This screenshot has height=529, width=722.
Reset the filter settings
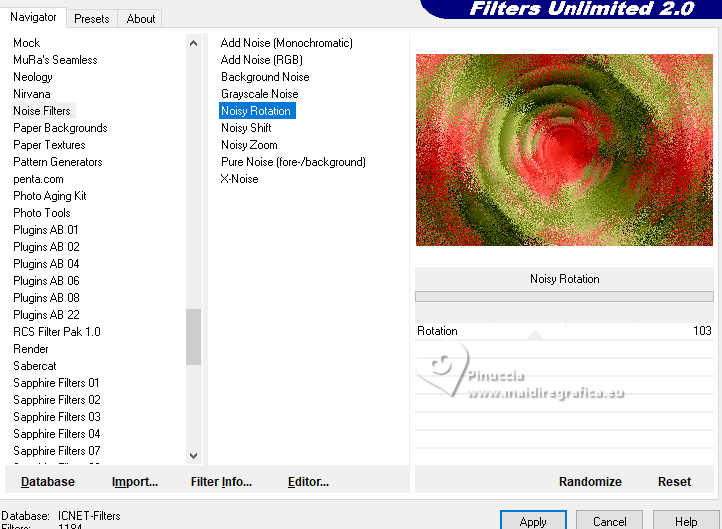(674, 482)
